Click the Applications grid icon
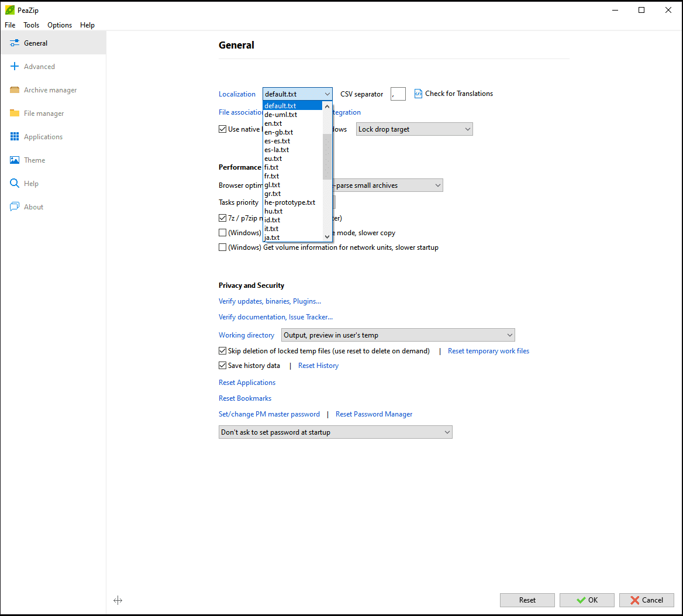 point(15,136)
